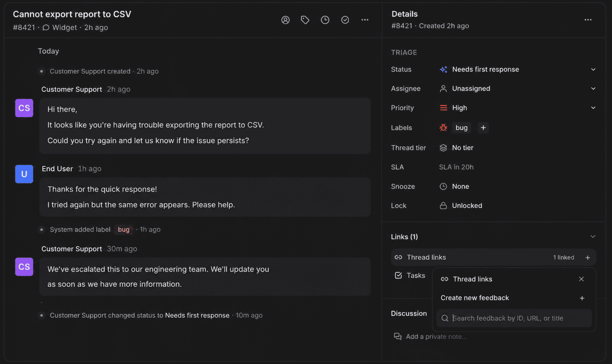Open Details panel more options menu

pyautogui.click(x=588, y=20)
